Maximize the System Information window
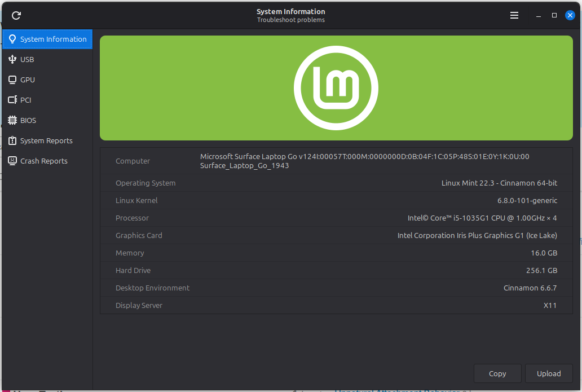 [x=554, y=16]
